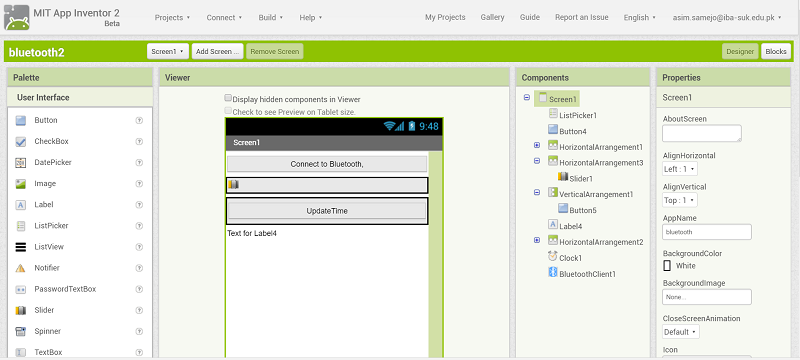The height and width of the screenshot is (360, 800).
Task: Open help for ListPicker component
Action: [139, 226]
